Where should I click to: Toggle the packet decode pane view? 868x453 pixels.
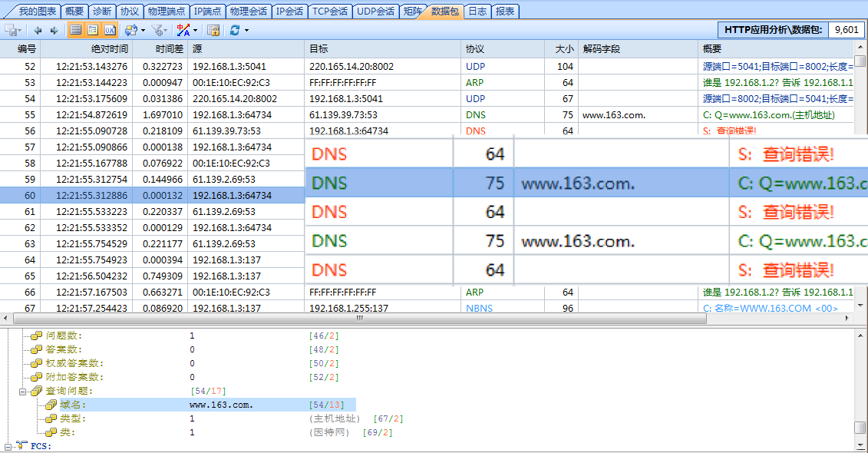91,29
